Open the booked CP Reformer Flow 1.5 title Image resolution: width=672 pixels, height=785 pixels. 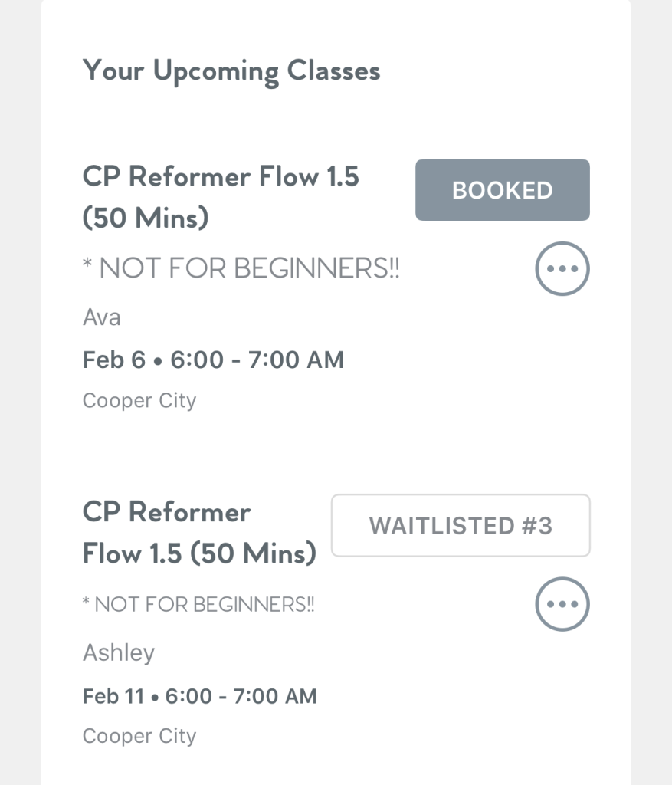click(x=221, y=177)
